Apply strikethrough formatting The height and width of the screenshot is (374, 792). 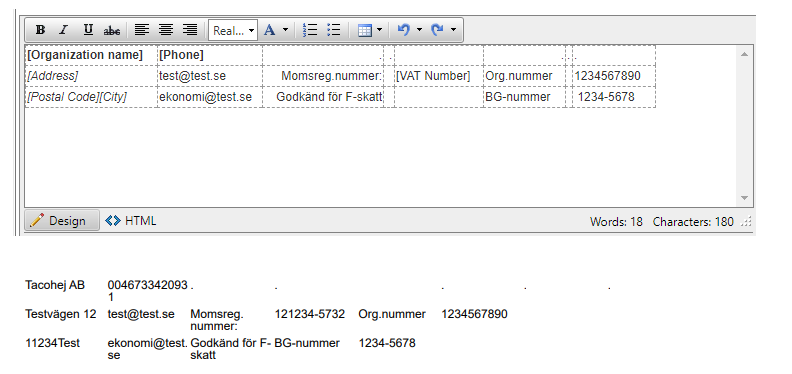[x=112, y=30]
